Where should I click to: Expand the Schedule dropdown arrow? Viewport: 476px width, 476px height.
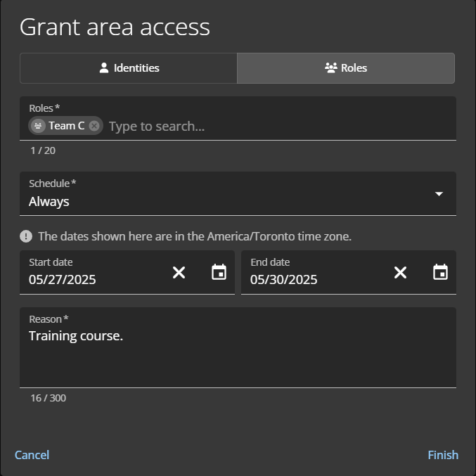point(439,194)
